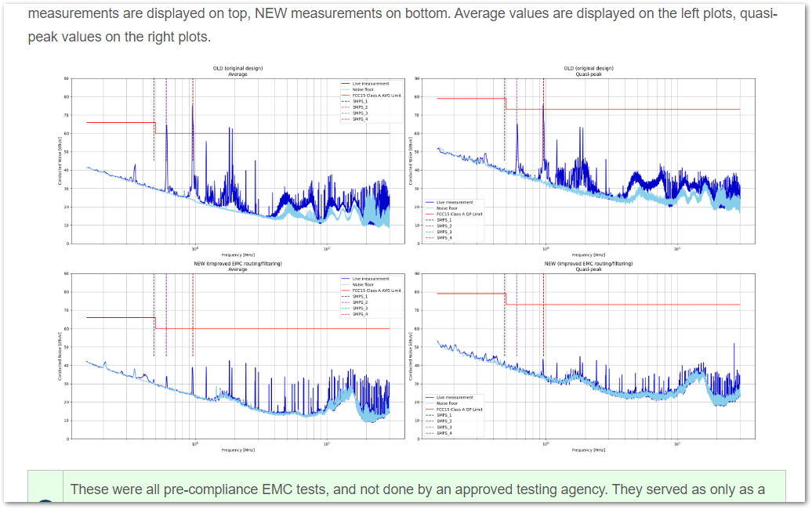Click the Frequency axis label under NEW Quasi-peak plot

pyautogui.click(x=588, y=449)
